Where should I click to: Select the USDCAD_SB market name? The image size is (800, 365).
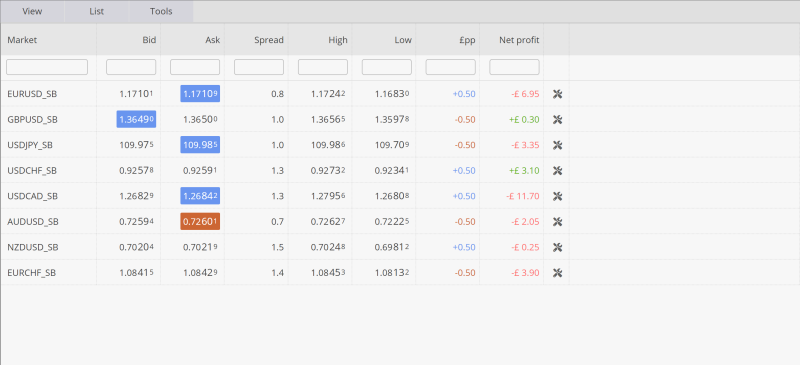[x=32, y=196]
